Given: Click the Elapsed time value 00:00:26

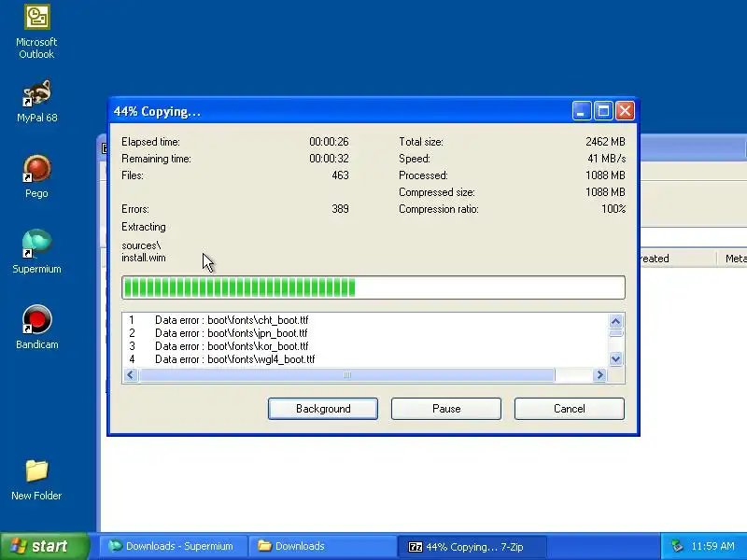Looking at the screenshot, I should point(329,142).
